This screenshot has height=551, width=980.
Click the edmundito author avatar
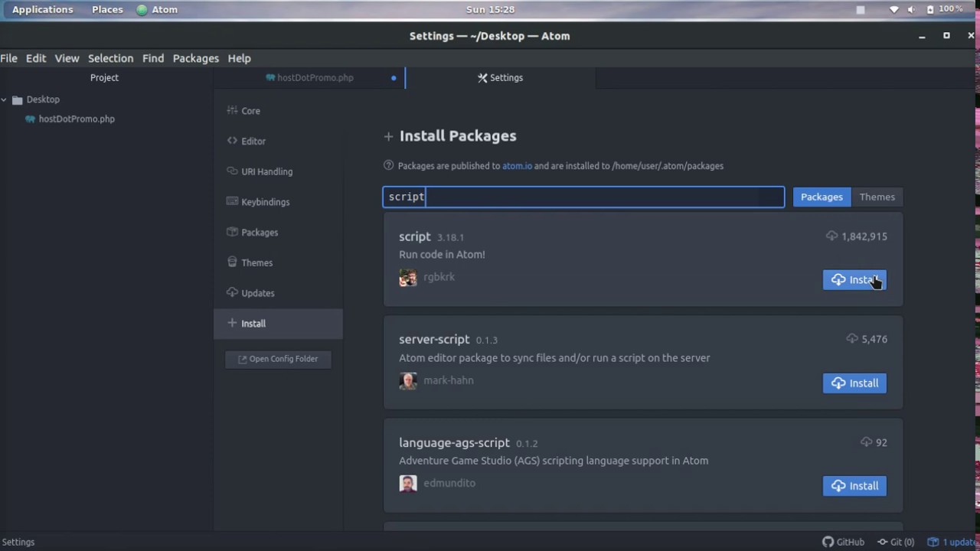408,484
